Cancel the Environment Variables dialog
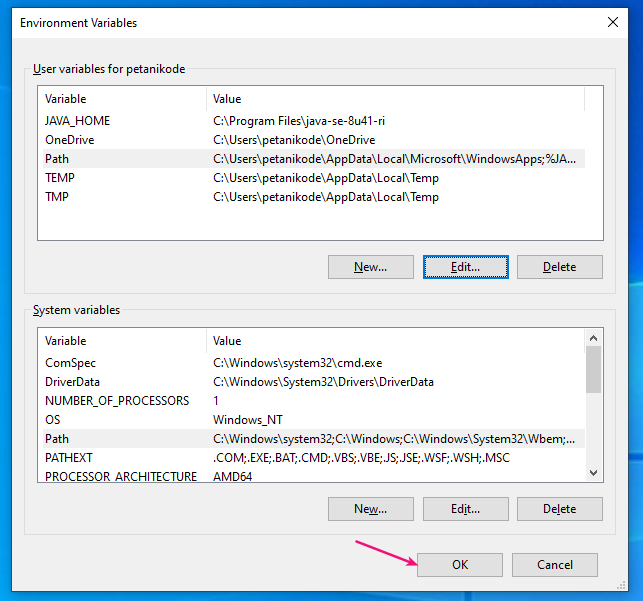This screenshot has width=643, height=601. point(554,564)
